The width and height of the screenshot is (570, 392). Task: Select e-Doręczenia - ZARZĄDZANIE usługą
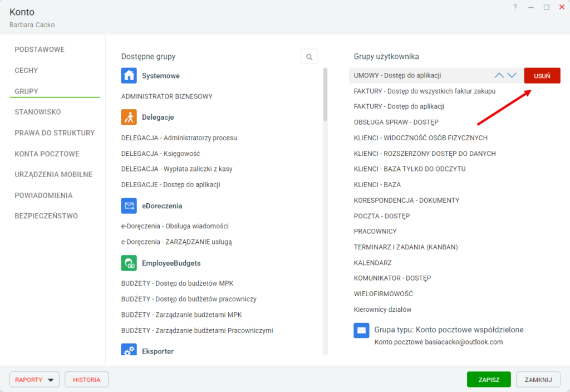(176, 242)
